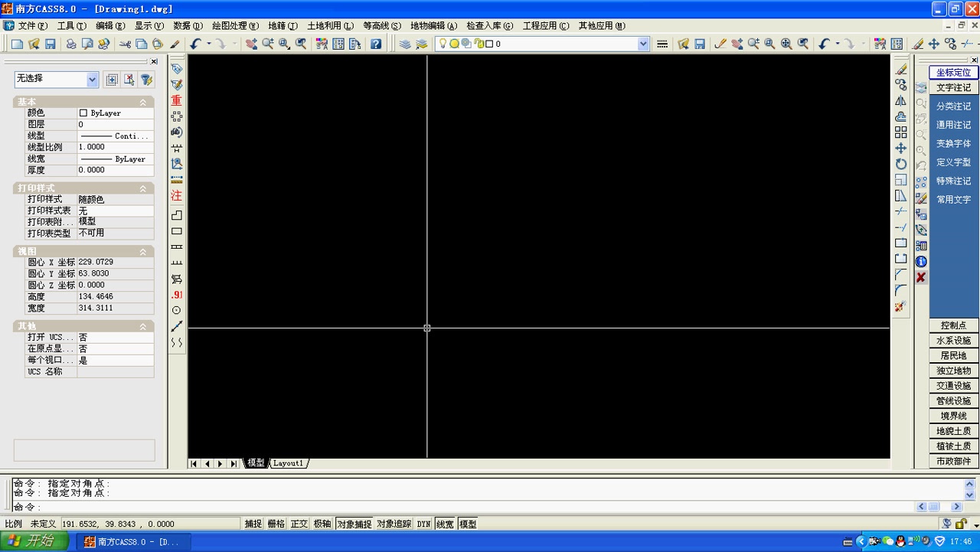The image size is (980, 552).
Task: Click the blue info icon
Action: point(921,262)
